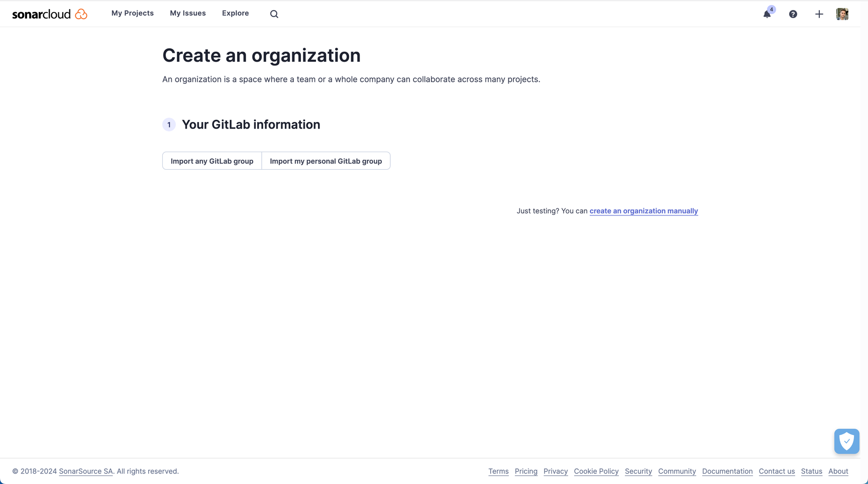Open the Documentation page

727,471
